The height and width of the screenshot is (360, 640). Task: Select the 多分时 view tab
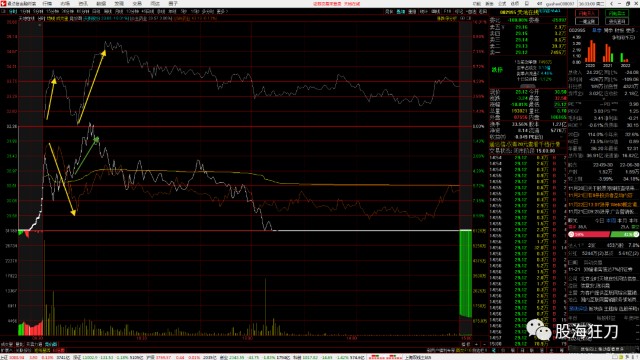pos(207,11)
